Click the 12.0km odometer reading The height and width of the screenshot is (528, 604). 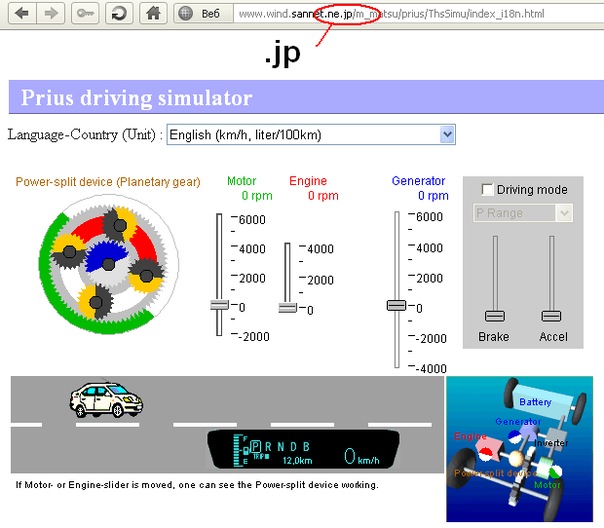(x=297, y=461)
